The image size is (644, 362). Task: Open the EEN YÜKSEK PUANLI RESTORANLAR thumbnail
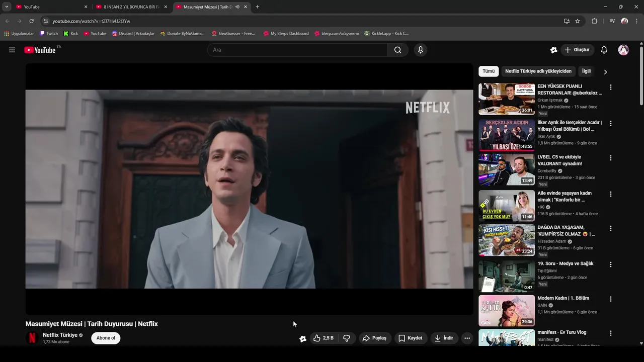507,99
